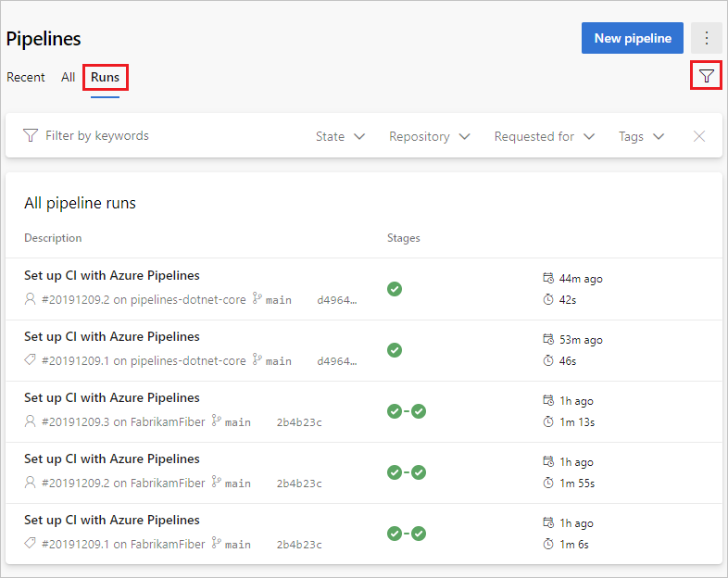Clear filters with the X icon

[x=699, y=136]
